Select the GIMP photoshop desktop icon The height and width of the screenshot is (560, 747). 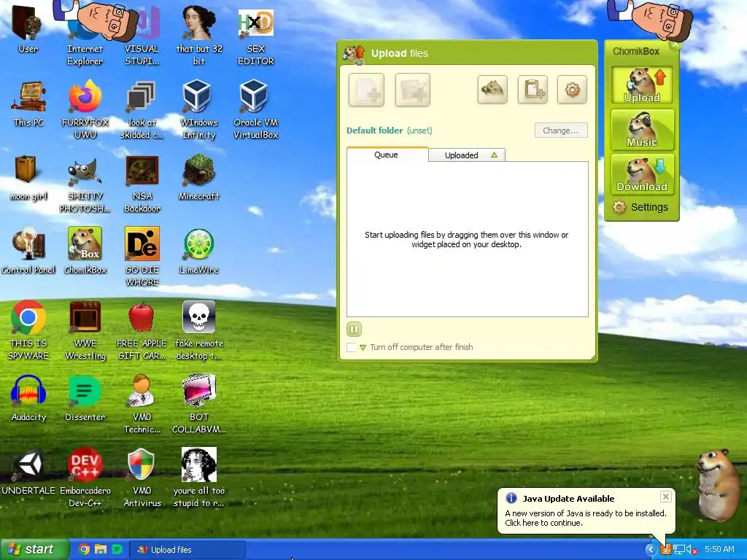point(85,184)
